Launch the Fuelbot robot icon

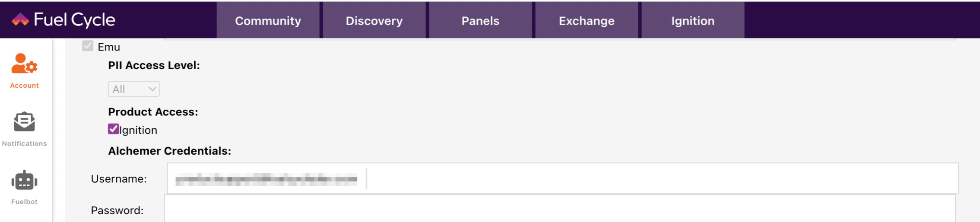pyautogui.click(x=24, y=180)
